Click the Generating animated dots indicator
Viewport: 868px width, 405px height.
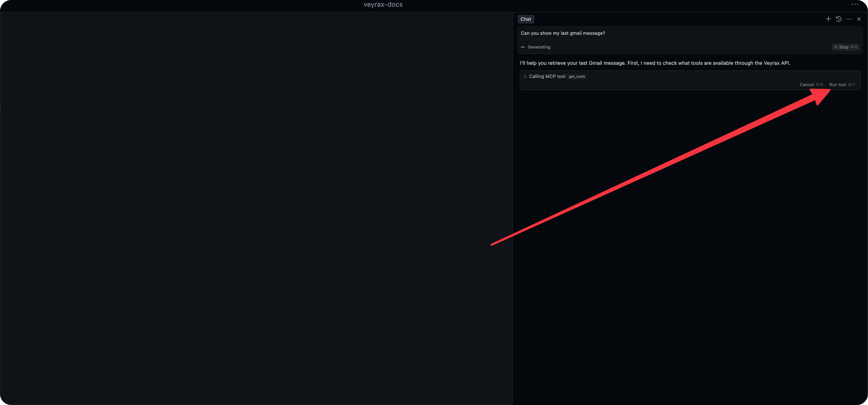click(x=523, y=47)
